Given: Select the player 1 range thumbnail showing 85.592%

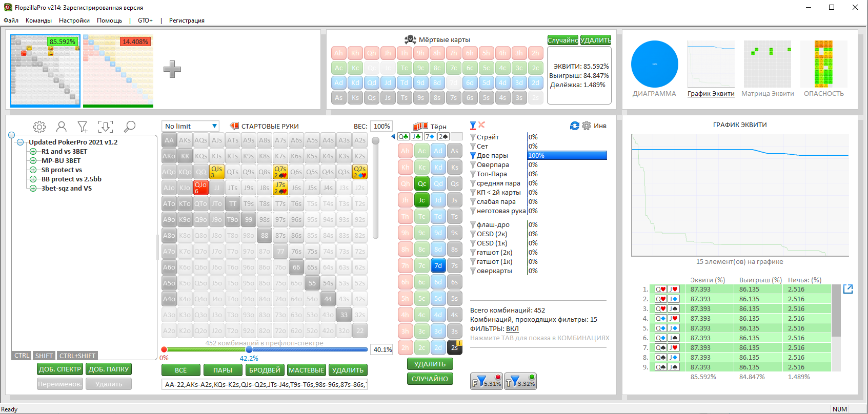Looking at the screenshot, I should point(45,71).
